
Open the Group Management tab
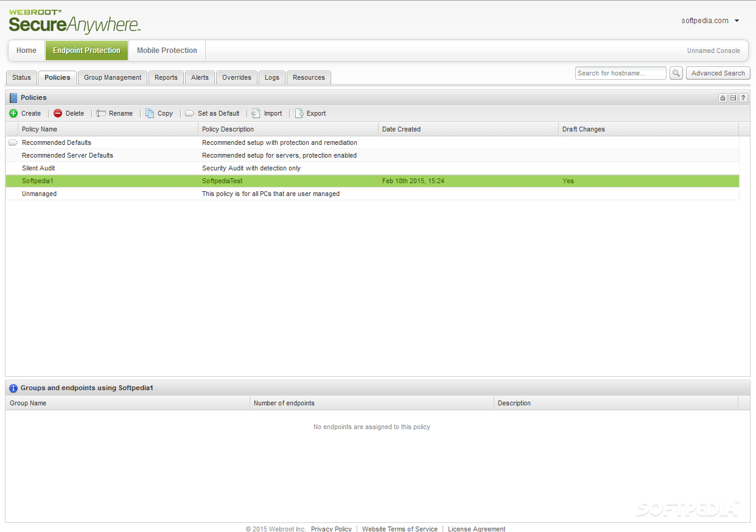point(113,77)
